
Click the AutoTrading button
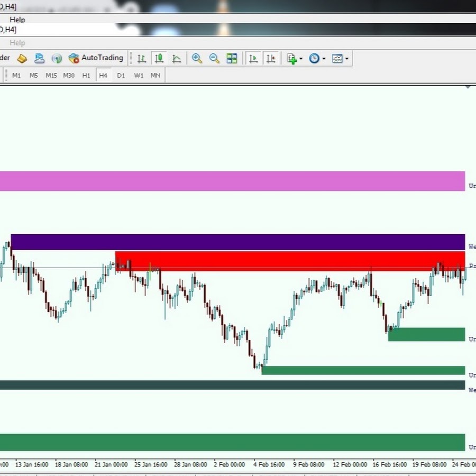(96, 58)
